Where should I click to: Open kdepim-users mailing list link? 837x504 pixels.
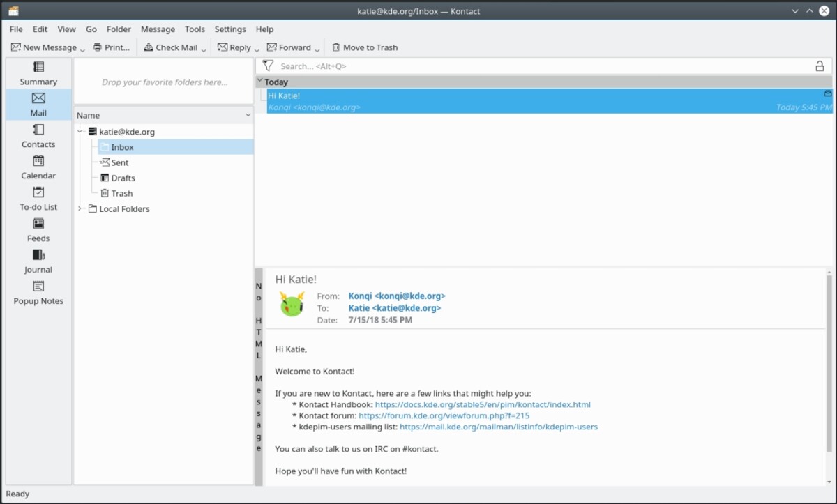pyautogui.click(x=499, y=427)
